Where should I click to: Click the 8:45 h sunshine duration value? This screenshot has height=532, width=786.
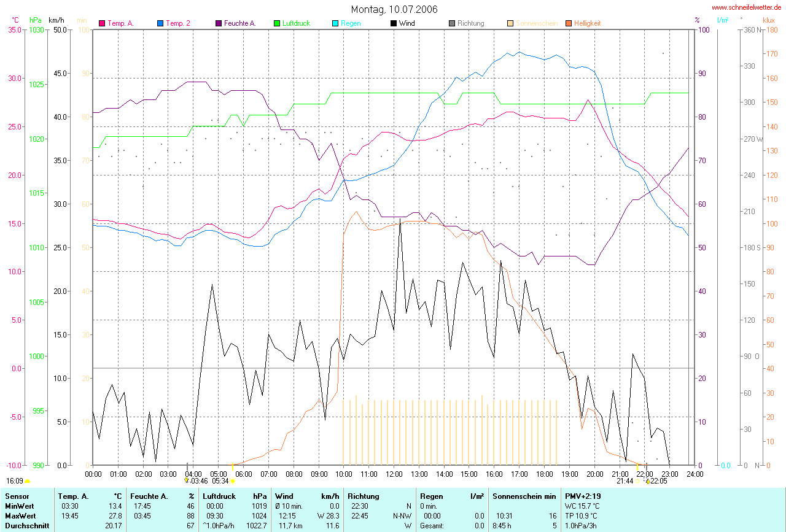502,526
